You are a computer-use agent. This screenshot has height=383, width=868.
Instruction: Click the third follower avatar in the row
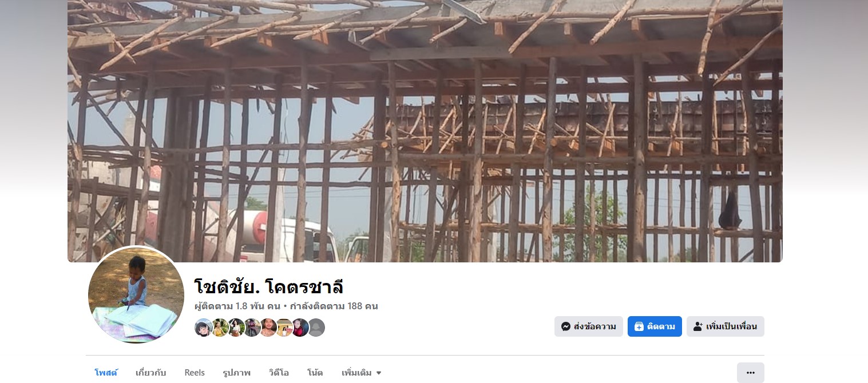coord(236,328)
